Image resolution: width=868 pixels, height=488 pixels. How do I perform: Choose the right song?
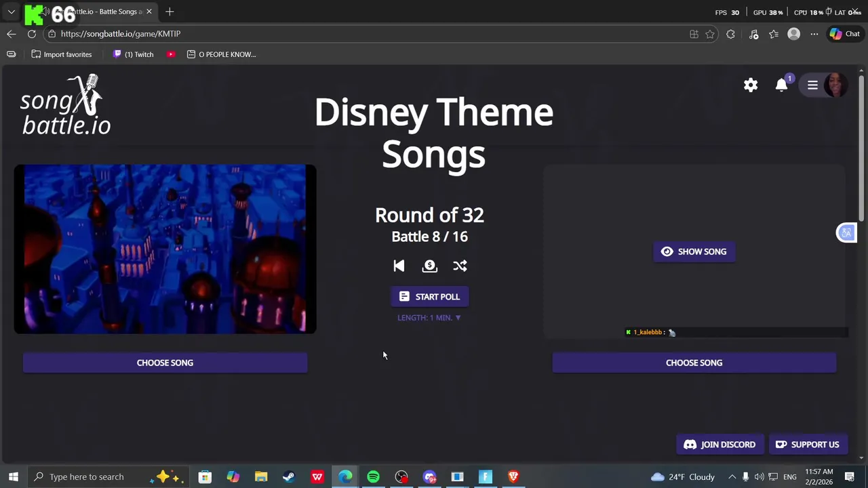[x=694, y=363]
